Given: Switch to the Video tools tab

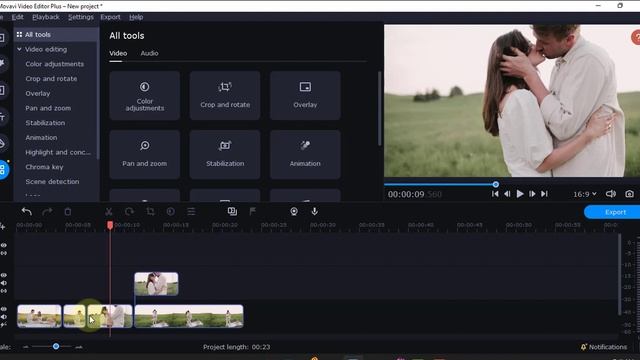Looking at the screenshot, I should pos(118,53).
